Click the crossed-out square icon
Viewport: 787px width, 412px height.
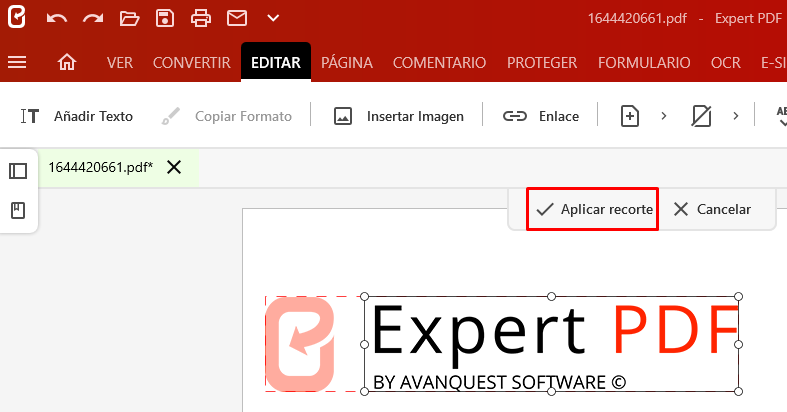pos(701,116)
